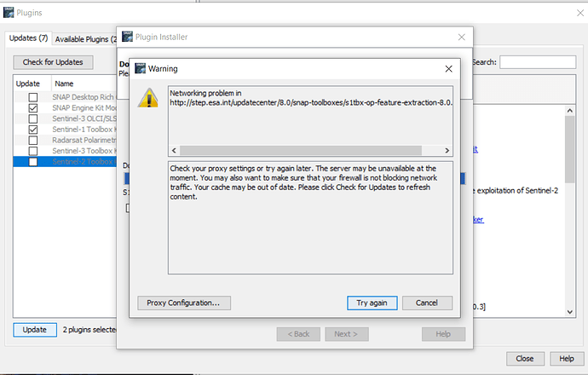Viewport: 588px width, 375px height.
Task: Click the download progress bar in installer
Action: pyautogui.click(x=463, y=178)
